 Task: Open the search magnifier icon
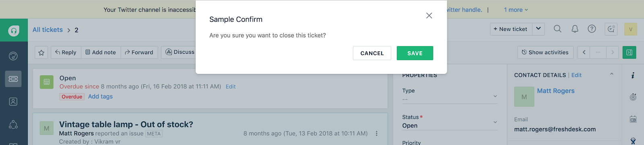pyautogui.click(x=557, y=29)
